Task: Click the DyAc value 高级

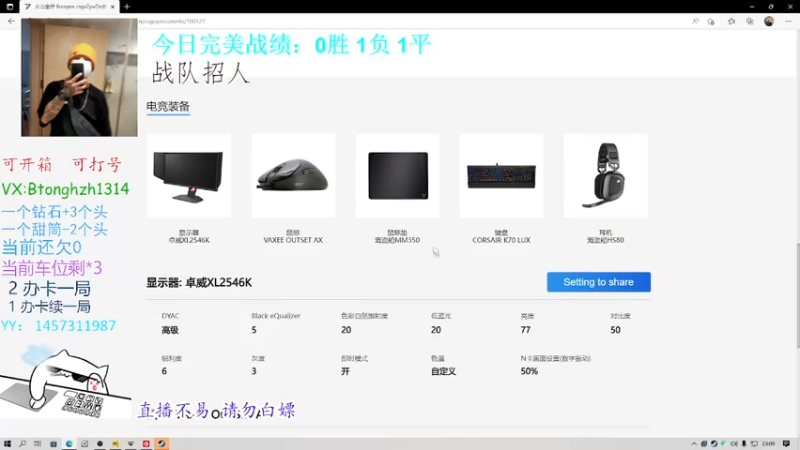Action: point(170,330)
